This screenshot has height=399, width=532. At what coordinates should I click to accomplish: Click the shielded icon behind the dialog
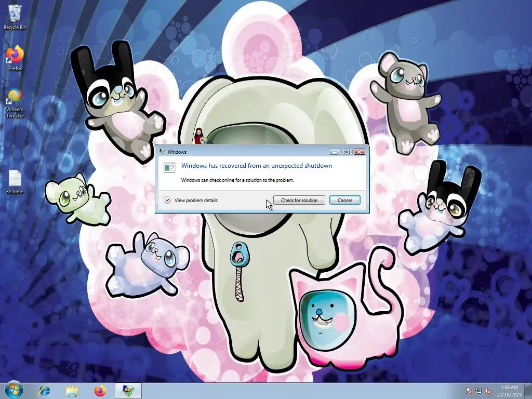200,137
